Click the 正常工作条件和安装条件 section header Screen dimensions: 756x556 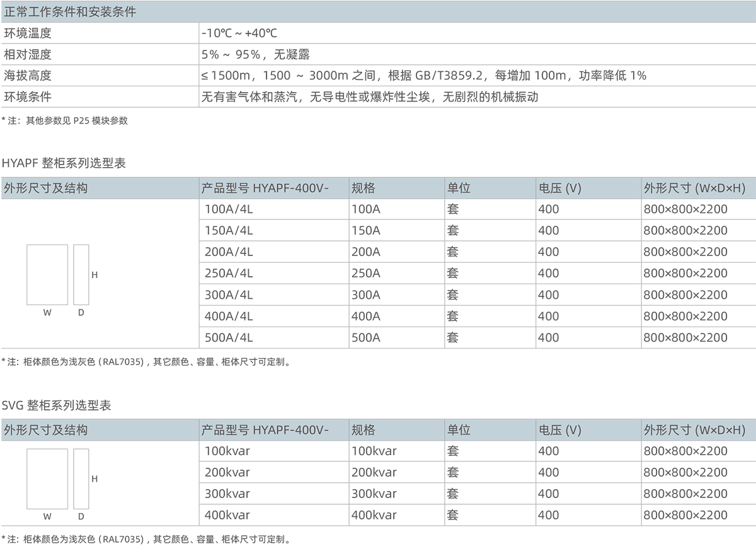tap(70, 12)
